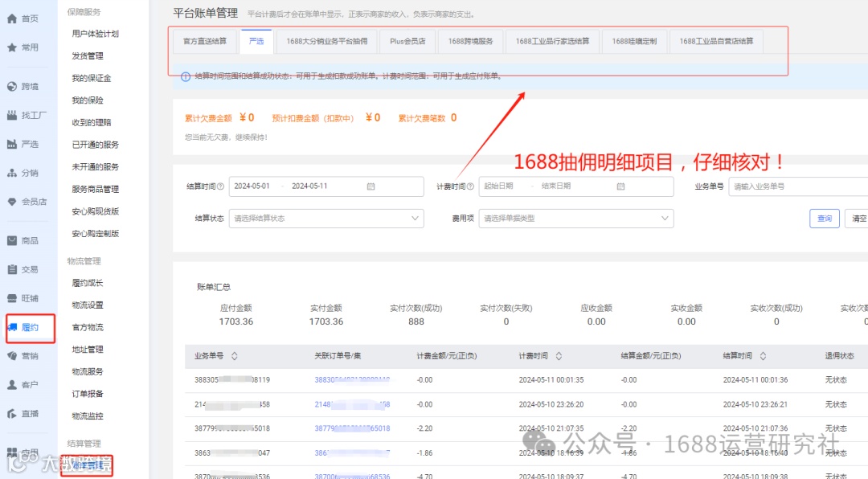The image size is (868, 479).
Task: Focus the 业务单号 input field
Action: click(798, 186)
